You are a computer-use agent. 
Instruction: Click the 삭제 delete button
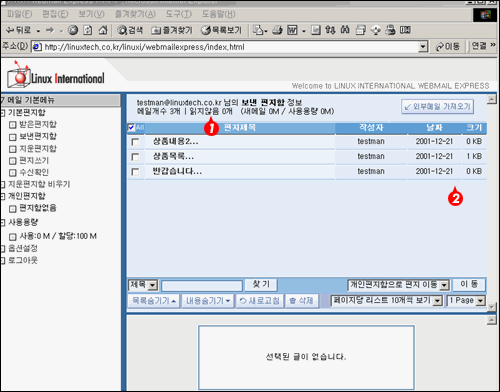(302, 301)
